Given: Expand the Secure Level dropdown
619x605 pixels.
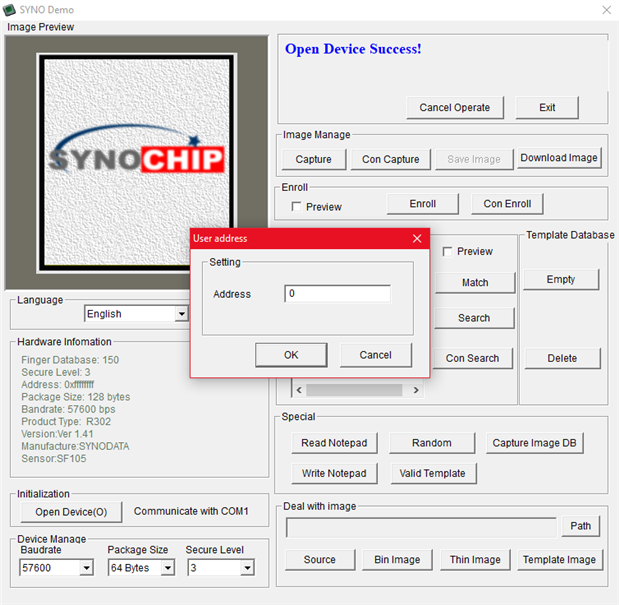Looking at the screenshot, I should click(x=247, y=568).
